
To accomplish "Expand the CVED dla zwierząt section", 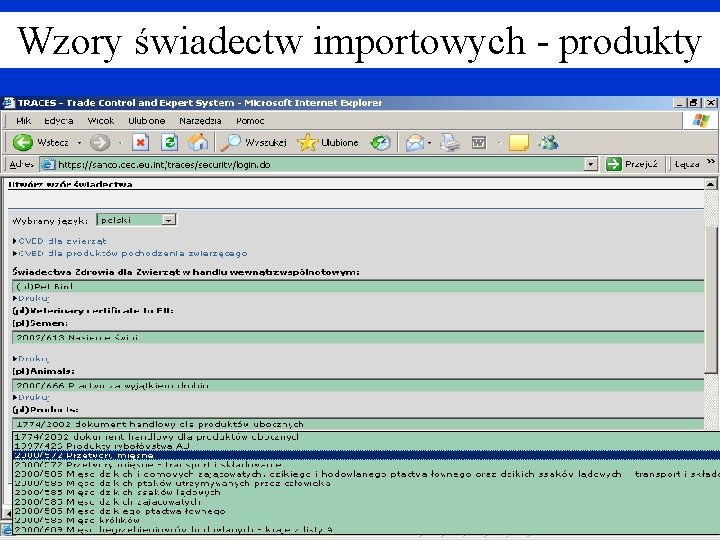I will [60, 241].
